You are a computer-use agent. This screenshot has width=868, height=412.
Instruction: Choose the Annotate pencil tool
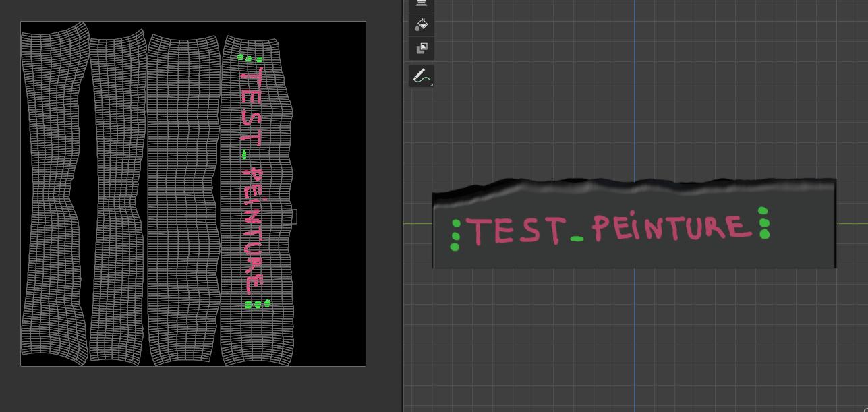tap(422, 76)
